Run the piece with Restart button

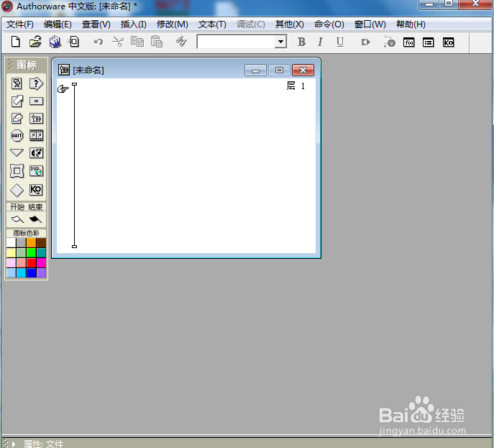(365, 42)
